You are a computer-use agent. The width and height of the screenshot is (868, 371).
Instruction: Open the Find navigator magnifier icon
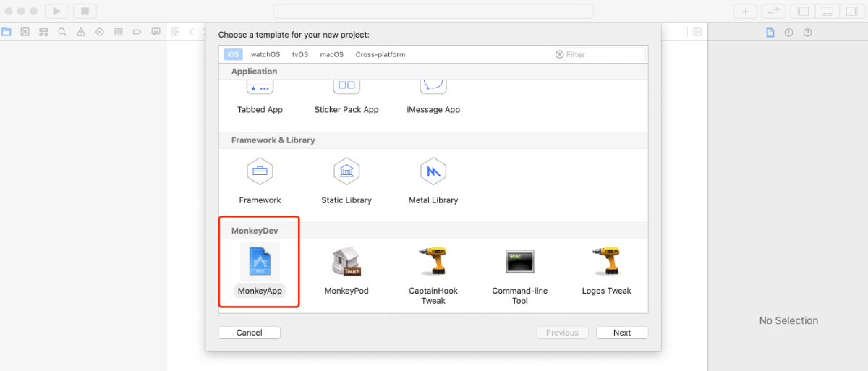tap(62, 32)
